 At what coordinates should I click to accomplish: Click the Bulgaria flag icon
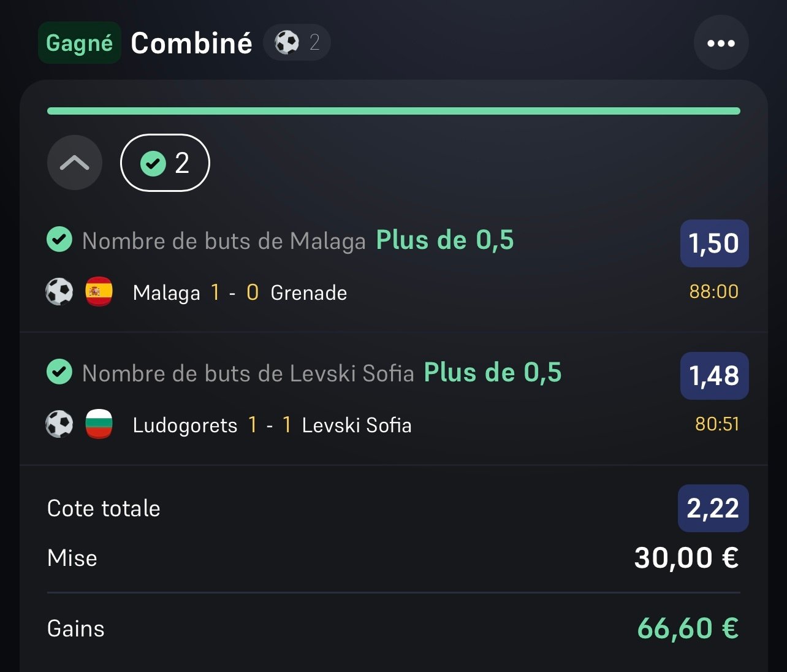point(99,424)
